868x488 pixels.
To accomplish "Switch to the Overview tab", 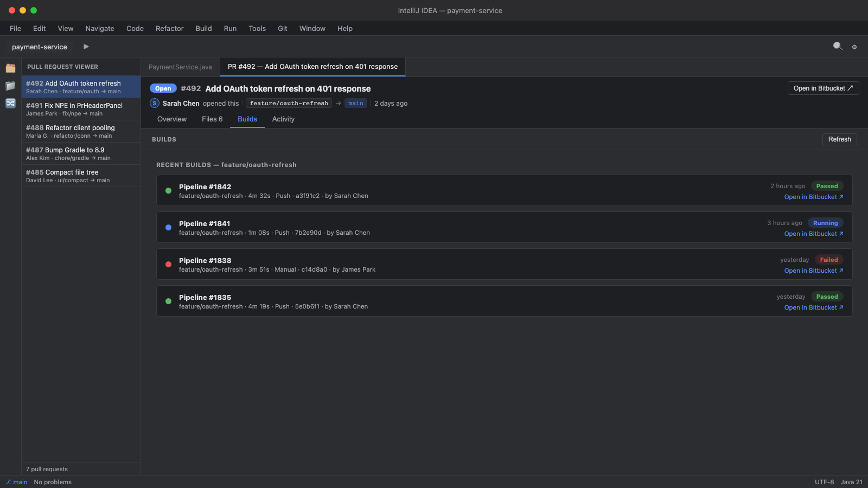I will pyautogui.click(x=172, y=119).
